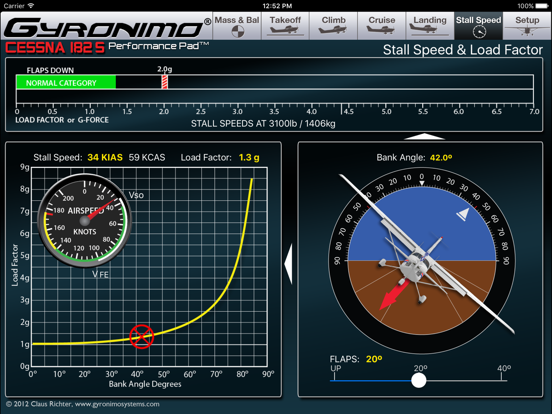Click the green NORMAL CATEGORY bar
Screen dimensions: 552x414
[x=66, y=83]
